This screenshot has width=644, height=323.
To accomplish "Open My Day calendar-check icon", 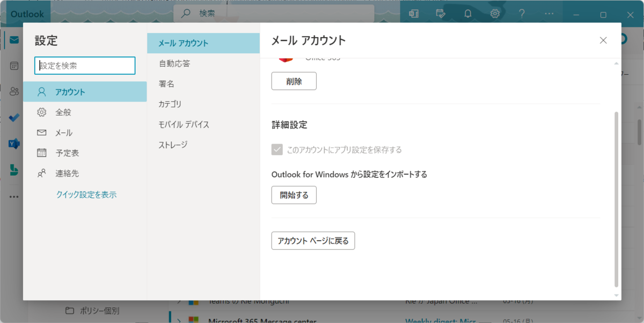I will click(x=441, y=13).
